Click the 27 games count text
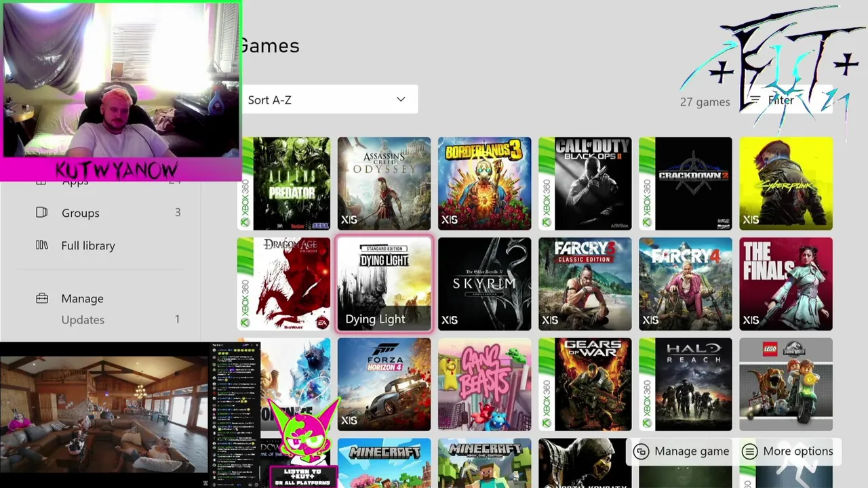The image size is (868, 488). click(705, 102)
